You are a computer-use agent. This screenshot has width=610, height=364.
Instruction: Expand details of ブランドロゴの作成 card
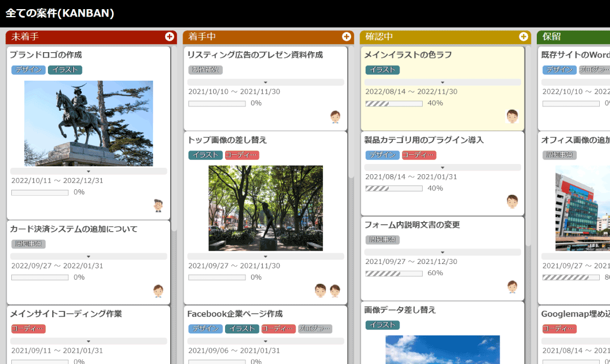click(x=89, y=172)
